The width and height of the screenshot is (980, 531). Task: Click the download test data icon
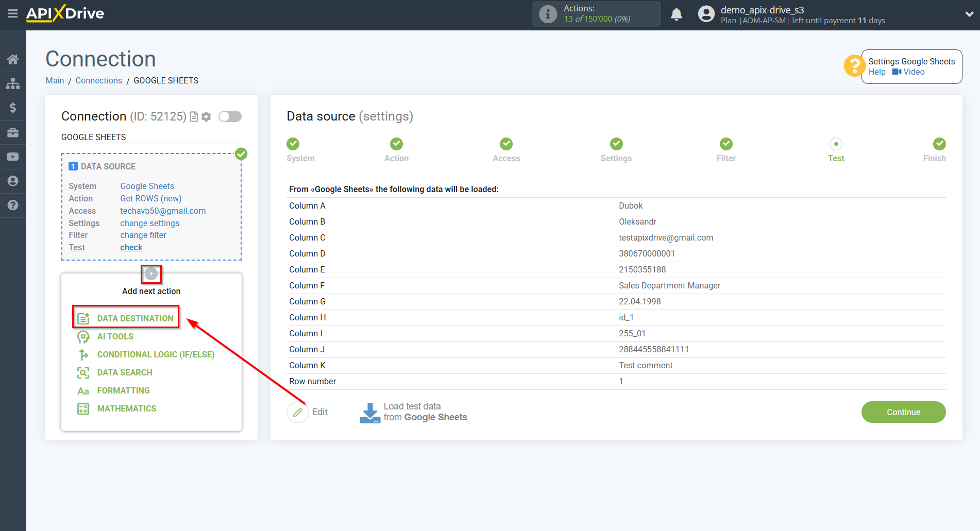[369, 413]
